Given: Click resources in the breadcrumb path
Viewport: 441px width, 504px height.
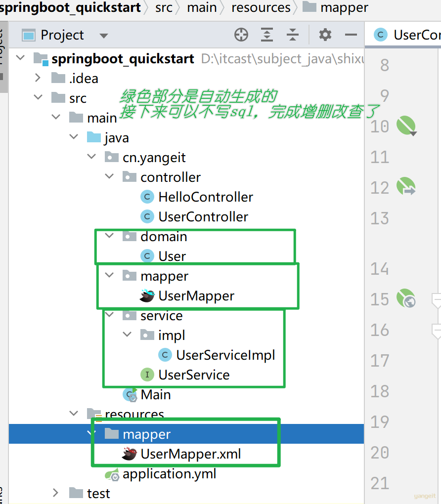Looking at the screenshot, I should click(261, 7).
